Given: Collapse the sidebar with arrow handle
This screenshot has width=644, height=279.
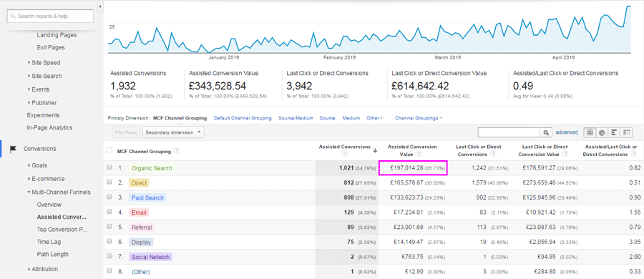Looking at the screenshot, I should [x=101, y=6].
